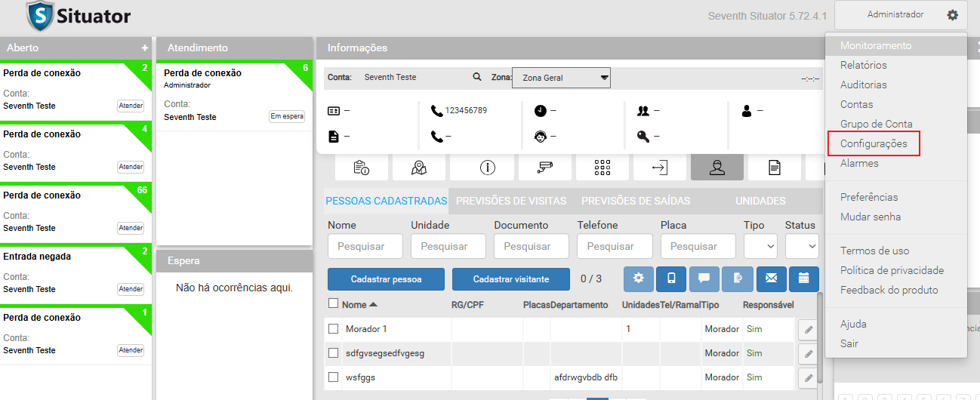Click the security camera icon button
This screenshot has height=400, width=980.
click(x=545, y=168)
